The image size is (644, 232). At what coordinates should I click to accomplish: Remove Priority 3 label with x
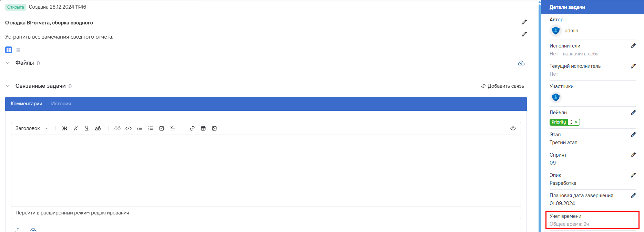(x=576, y=122)
